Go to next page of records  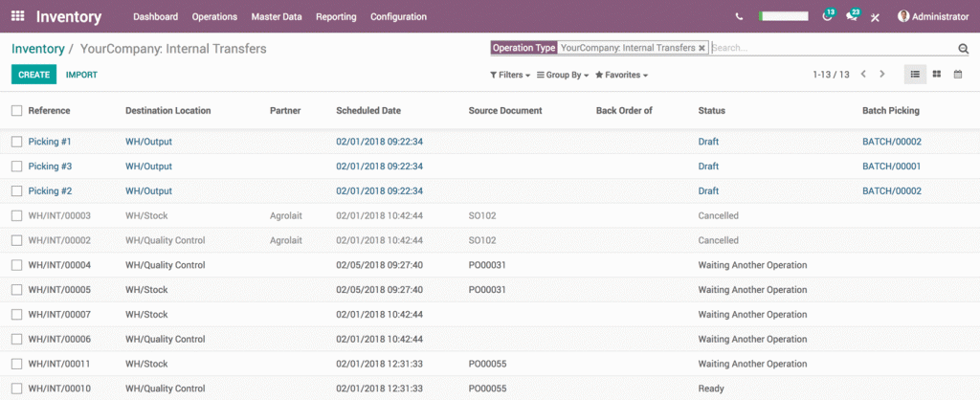(x=882, y=74)
